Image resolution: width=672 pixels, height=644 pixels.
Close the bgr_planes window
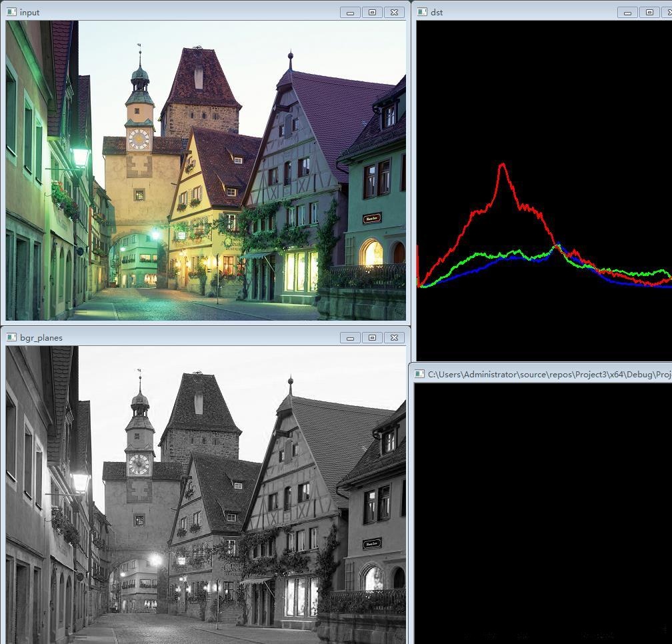click(395, 337)
